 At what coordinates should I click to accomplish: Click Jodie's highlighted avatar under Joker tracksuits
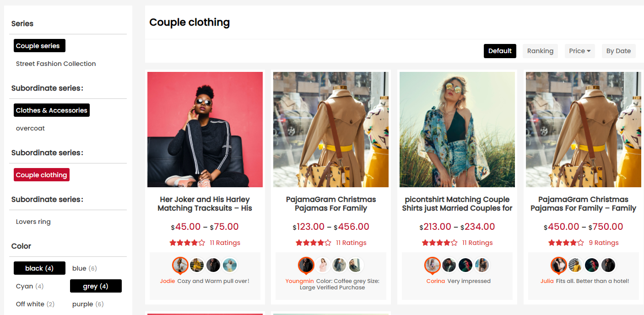click(180, 265)
